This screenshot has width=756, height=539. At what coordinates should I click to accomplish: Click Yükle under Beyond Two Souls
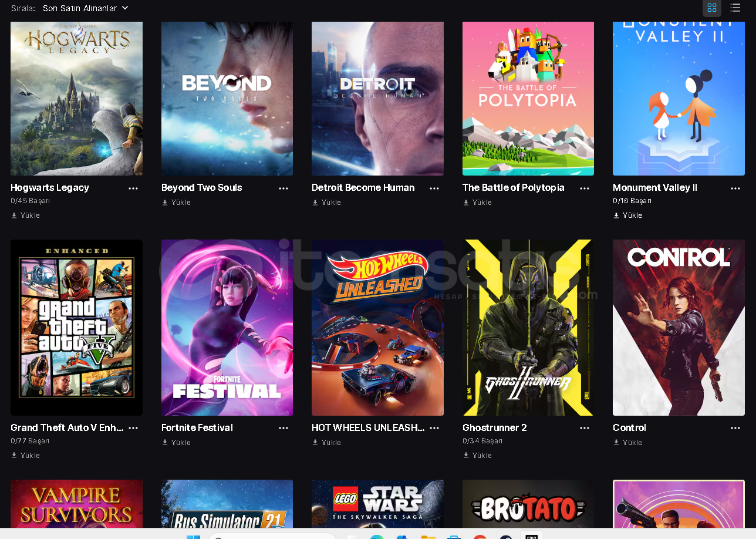tap(176, 203)
